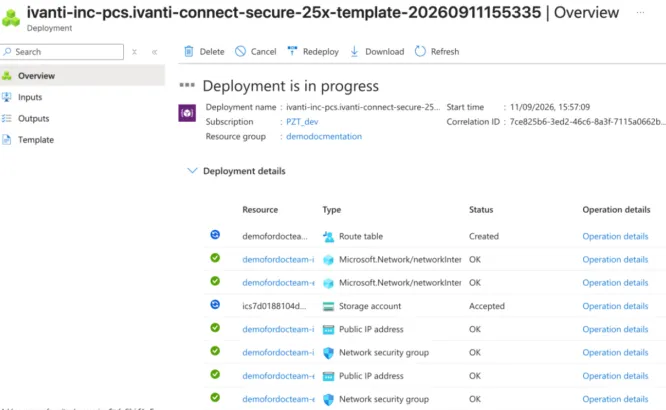Click the Outputs list icon in sidebar
This screenshot has height=410, width=666.
click(6, 118)
